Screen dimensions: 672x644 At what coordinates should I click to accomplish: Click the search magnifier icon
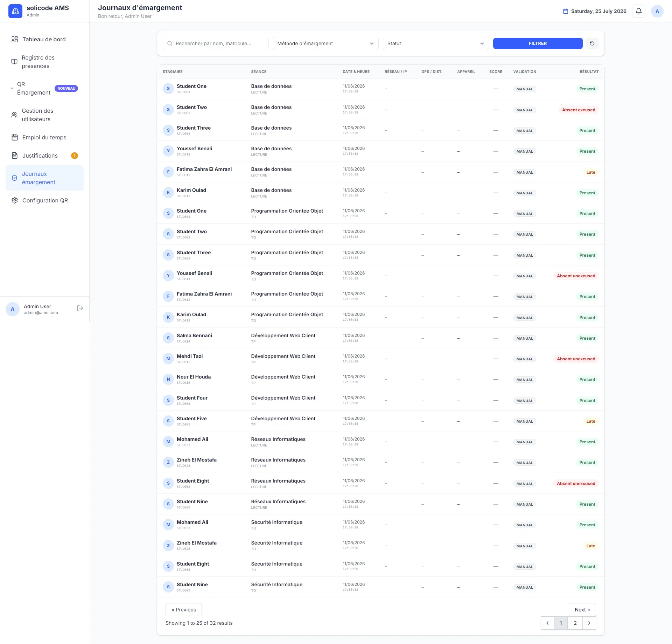[170, 43]
